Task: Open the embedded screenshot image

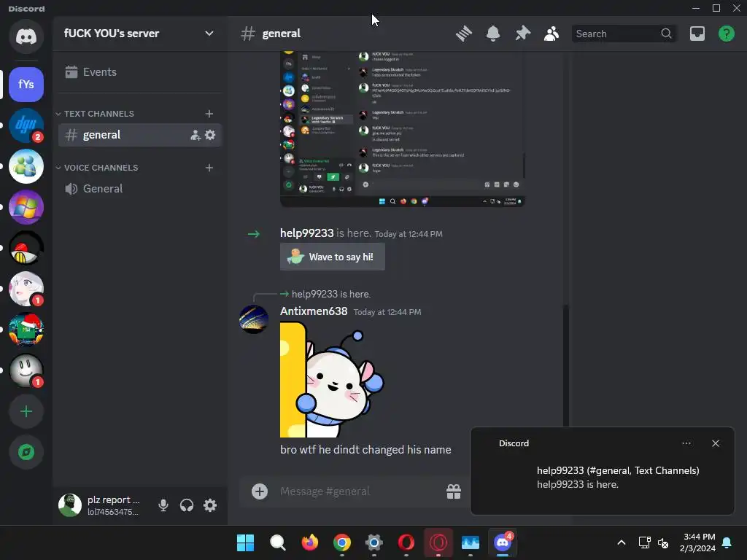Action: 403,130
